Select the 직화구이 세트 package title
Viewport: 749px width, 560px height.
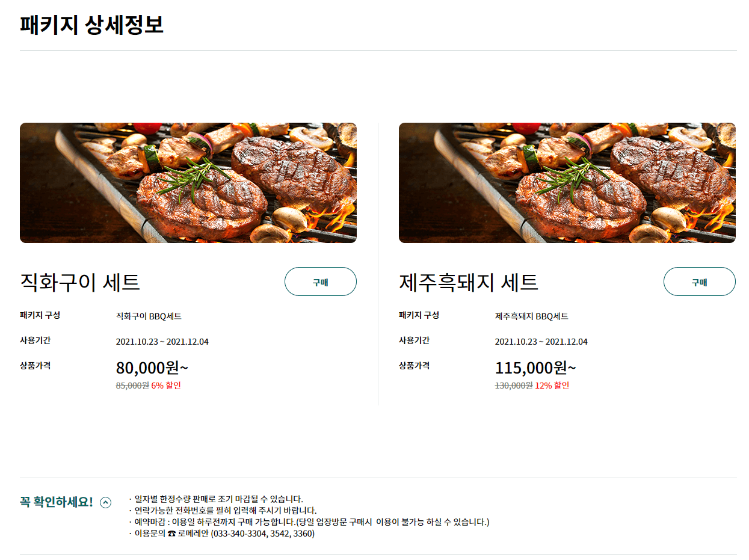click(78, 281)
